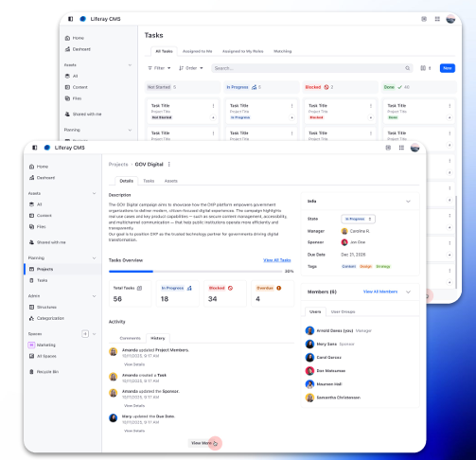The image size is (476, 460).
Task: Collapse the Assets section in the Tasks window
Action: pos(130,65)
